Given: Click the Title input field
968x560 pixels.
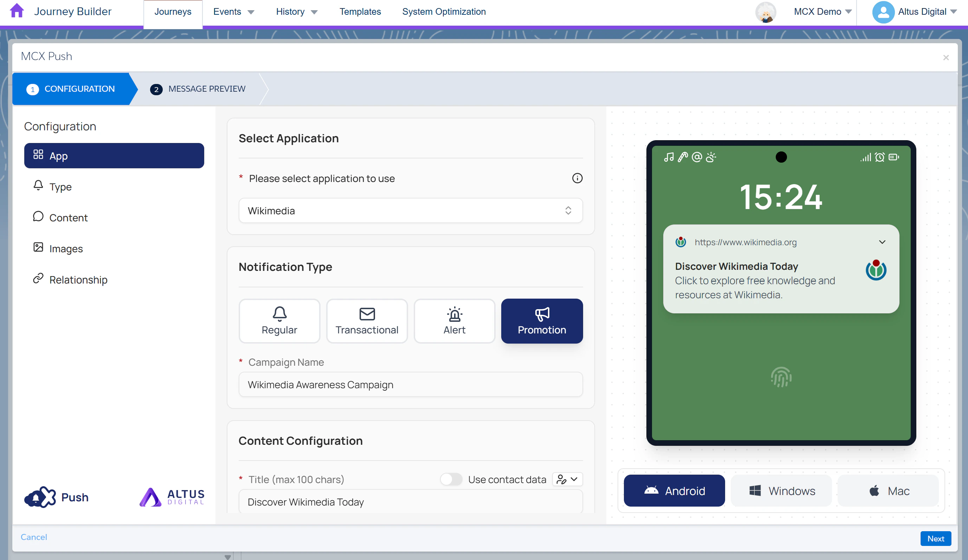Looking at the screenshot, I should (x=411, y=501).
